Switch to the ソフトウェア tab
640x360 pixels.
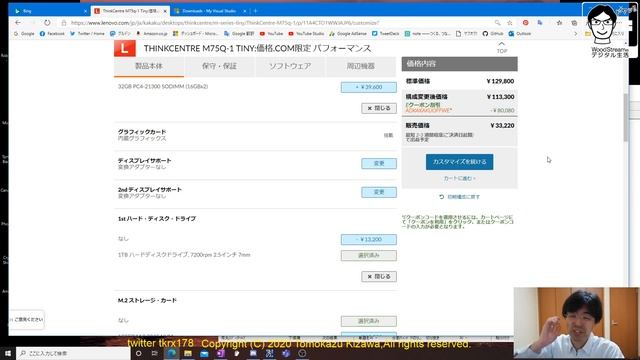tap(290, 66)
